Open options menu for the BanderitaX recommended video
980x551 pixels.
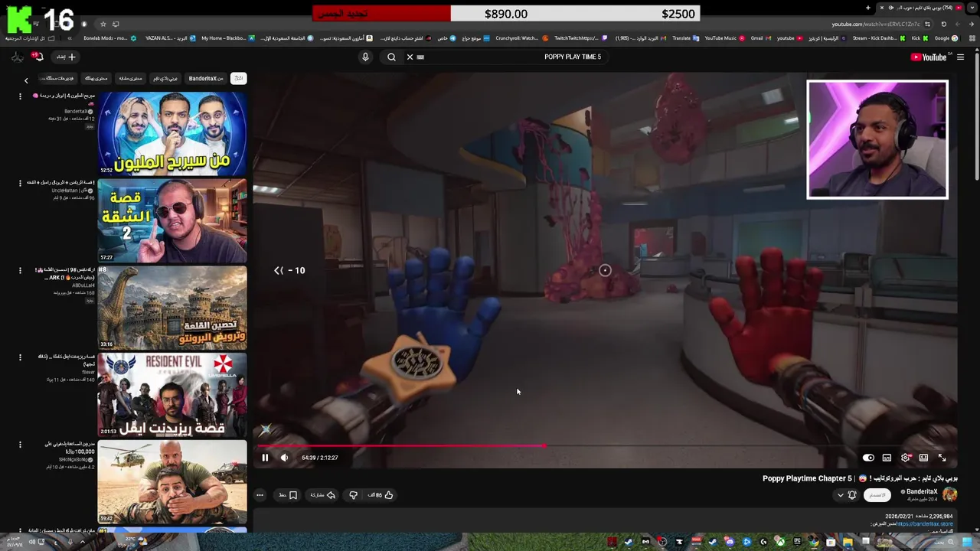(20, 96)
